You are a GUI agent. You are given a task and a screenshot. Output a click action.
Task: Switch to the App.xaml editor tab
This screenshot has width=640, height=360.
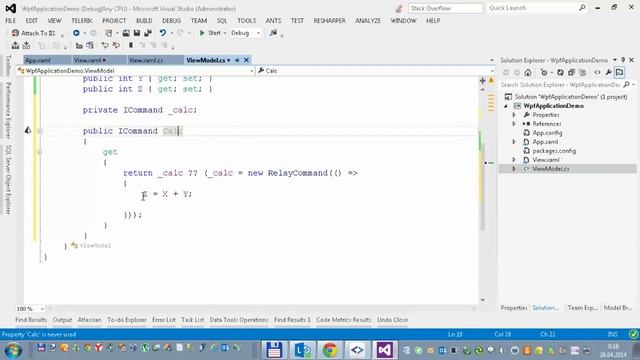(38, 60)
